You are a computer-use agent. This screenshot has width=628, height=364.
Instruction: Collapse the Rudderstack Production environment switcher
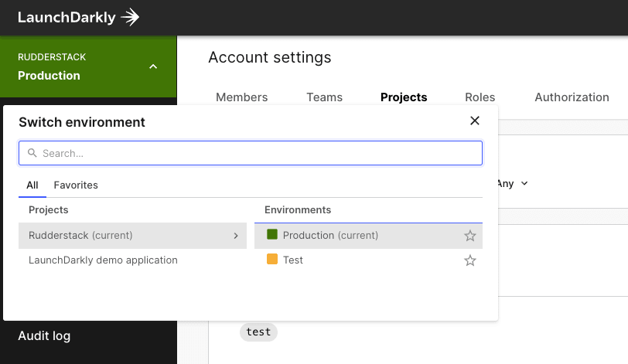coord(88,66)
